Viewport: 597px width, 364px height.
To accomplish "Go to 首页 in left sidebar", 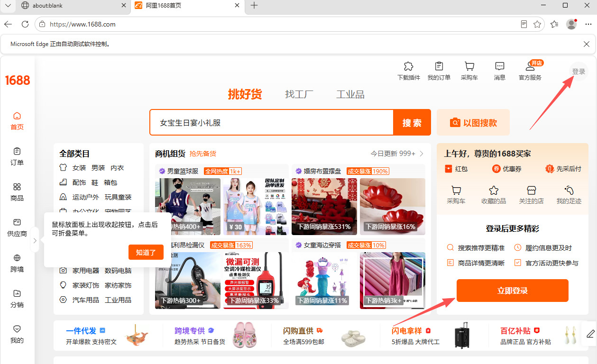I will 17,121.
